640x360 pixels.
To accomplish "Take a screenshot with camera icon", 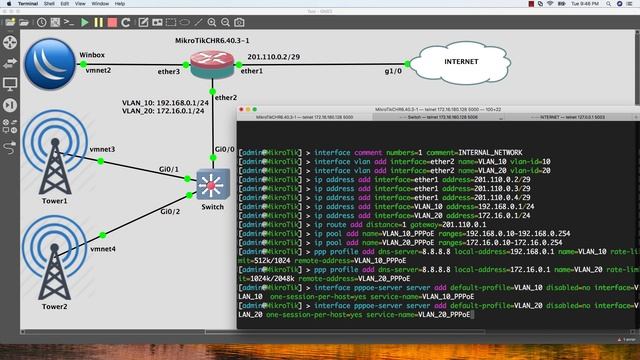I will point(240,22).
